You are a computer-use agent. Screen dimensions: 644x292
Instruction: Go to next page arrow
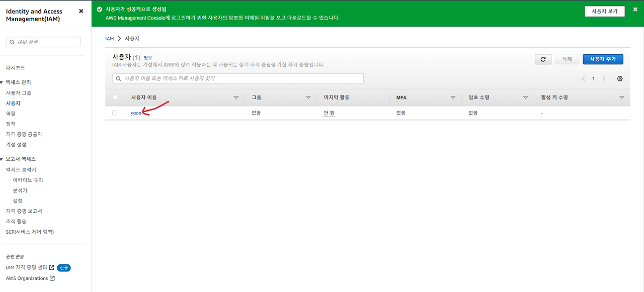click(604, 79)
